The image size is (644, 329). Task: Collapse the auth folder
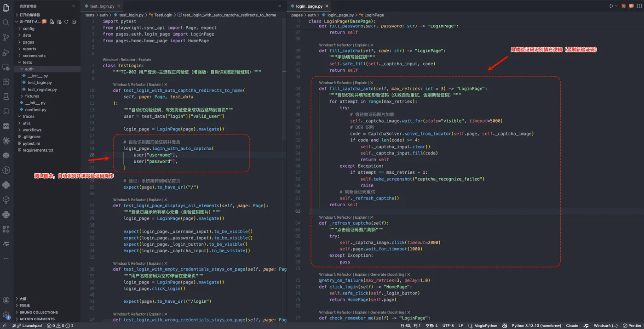(47, 69)
